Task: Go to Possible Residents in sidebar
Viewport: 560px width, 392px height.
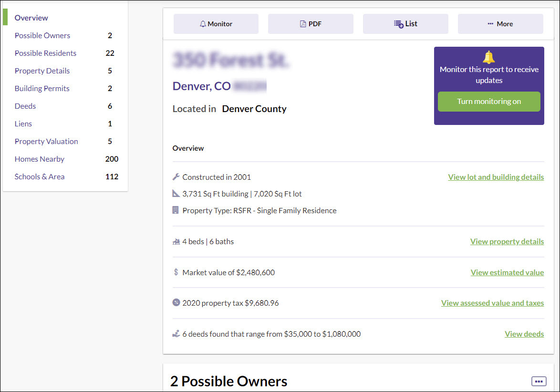Action: [45, 53]
